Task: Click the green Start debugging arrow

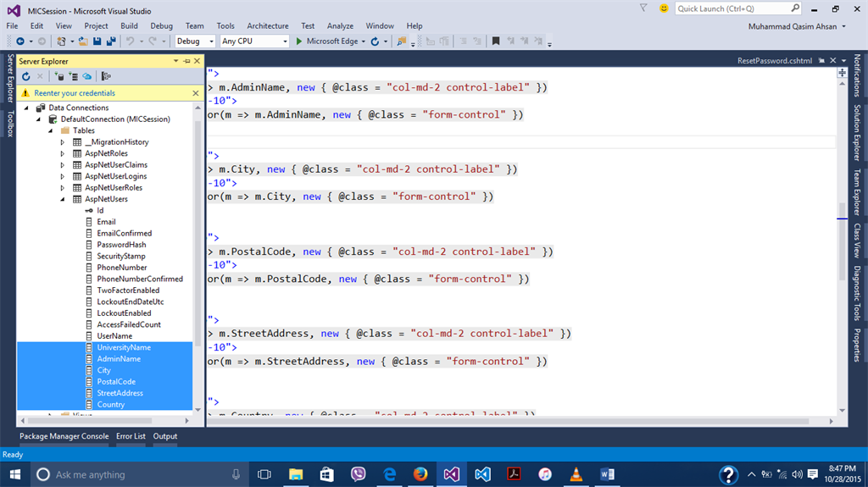Action: pyautogui.click(x=299, y=41)
